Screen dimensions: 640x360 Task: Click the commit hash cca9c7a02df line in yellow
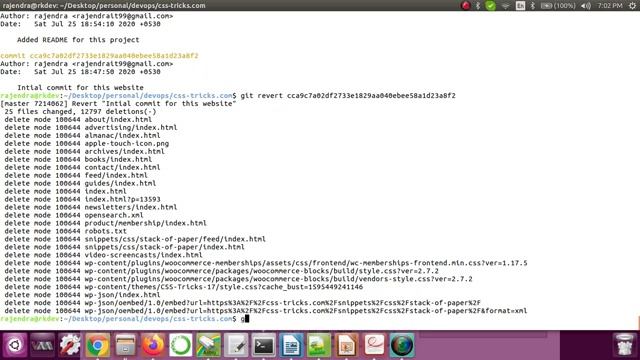[99, 56]
